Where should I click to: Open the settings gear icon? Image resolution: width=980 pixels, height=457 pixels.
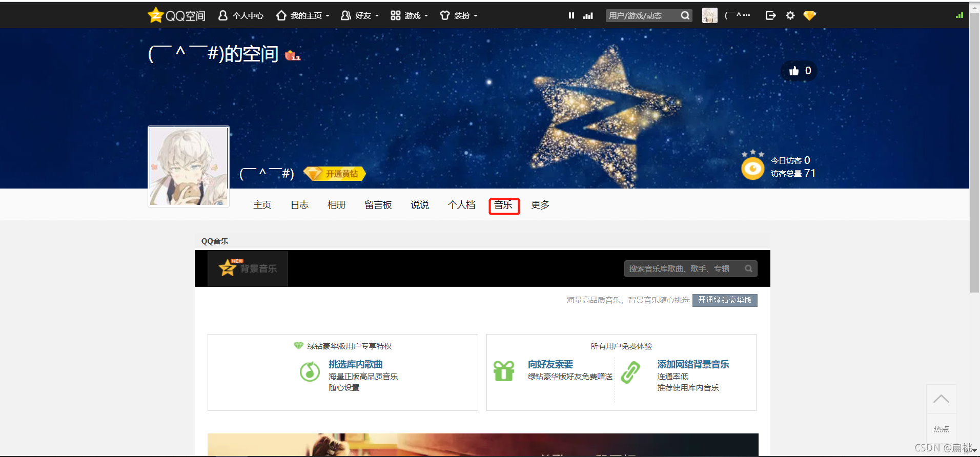click(790, 15)
